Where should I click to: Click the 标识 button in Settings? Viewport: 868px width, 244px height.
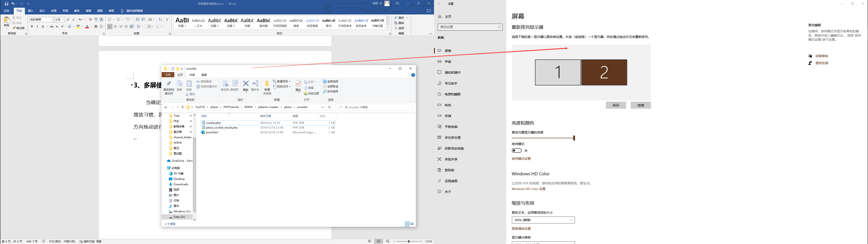616,105
